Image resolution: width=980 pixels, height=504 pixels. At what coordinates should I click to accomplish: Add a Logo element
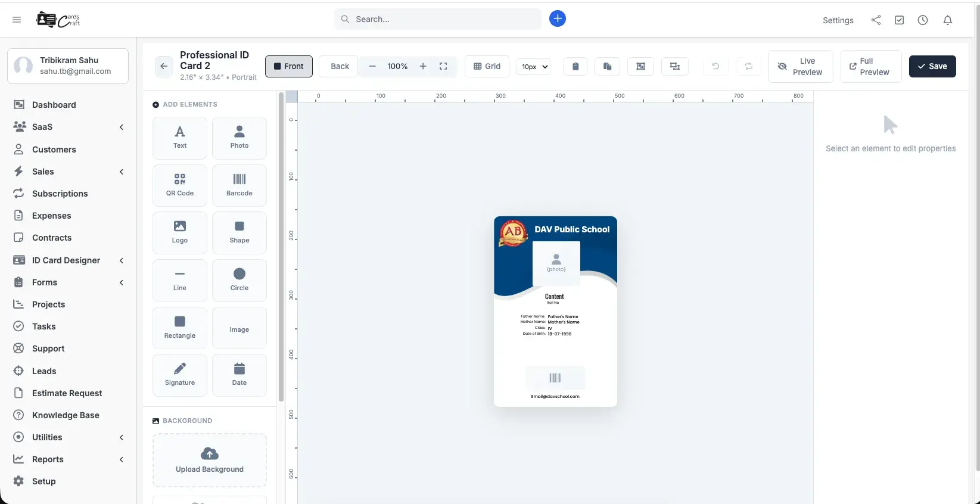[x=180, y=233]
